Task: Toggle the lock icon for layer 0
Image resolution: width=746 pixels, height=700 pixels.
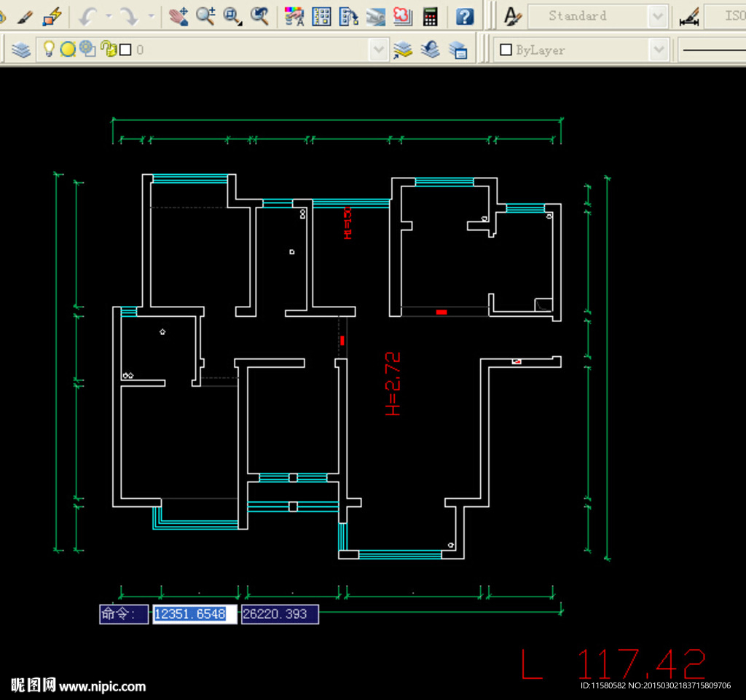Action: coord(109,49)
